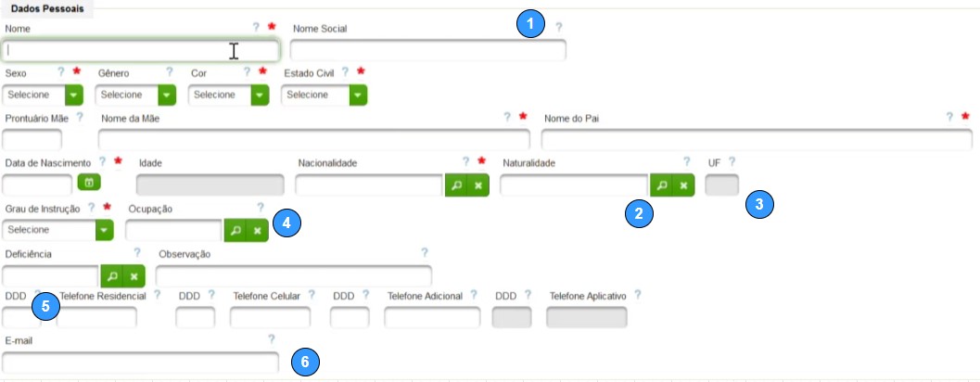Click into the Telefone Celular field
The width and height of the screenshot is (980, 382).
click(270, 318)
